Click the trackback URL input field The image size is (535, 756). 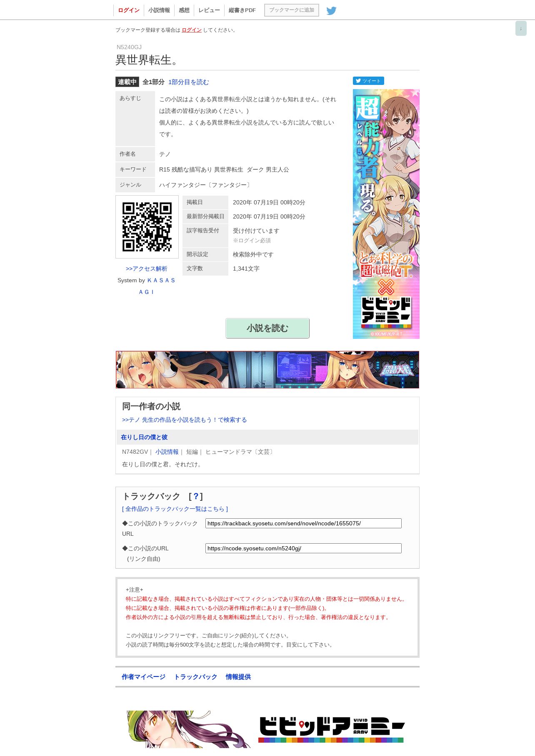pos(303,523)
